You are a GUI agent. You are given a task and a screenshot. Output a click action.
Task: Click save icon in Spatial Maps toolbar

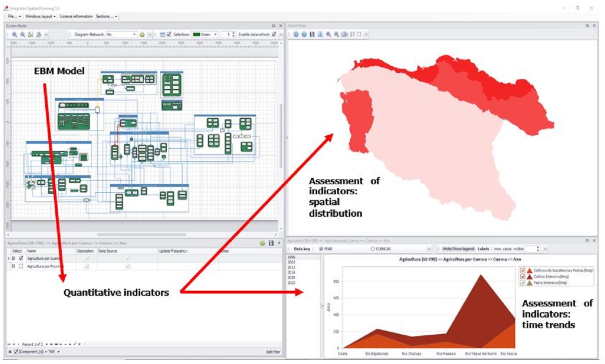click(x=312, y=35)
